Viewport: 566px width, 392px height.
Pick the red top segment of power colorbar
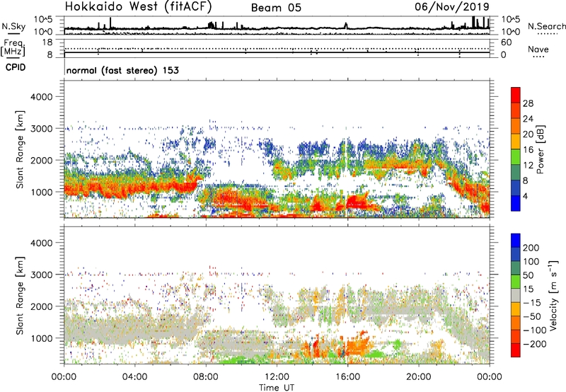click(516, 96)
